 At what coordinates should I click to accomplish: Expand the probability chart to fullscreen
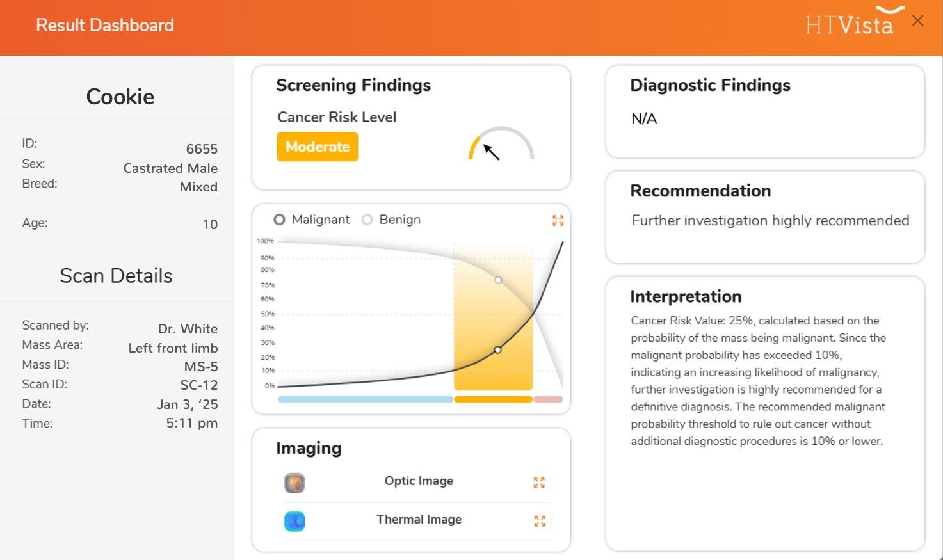[x=558, y=220]
